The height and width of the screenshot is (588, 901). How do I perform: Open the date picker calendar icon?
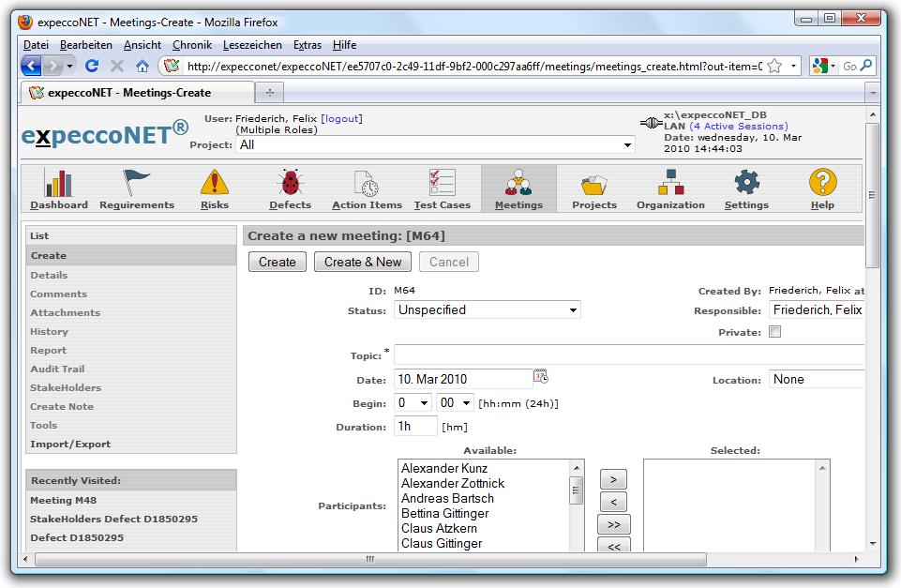coord(541,377)
